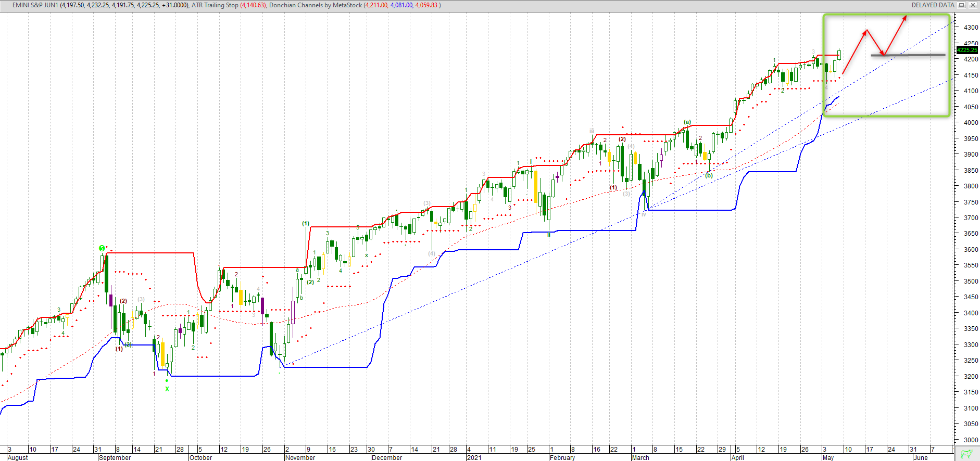This screenshot has height=461, width=980.
Task: Select the ATR stop value 4,140.63
Action: coord(253,5)
